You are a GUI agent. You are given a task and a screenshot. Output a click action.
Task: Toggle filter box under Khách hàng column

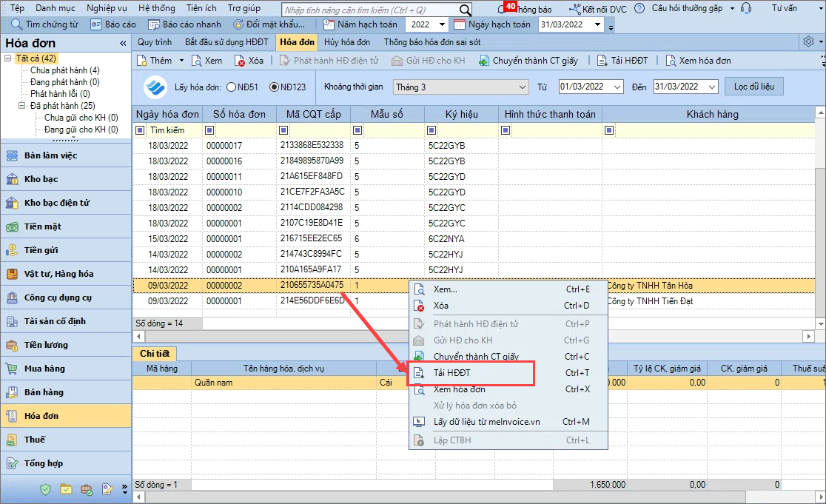(x=609, y=130)
